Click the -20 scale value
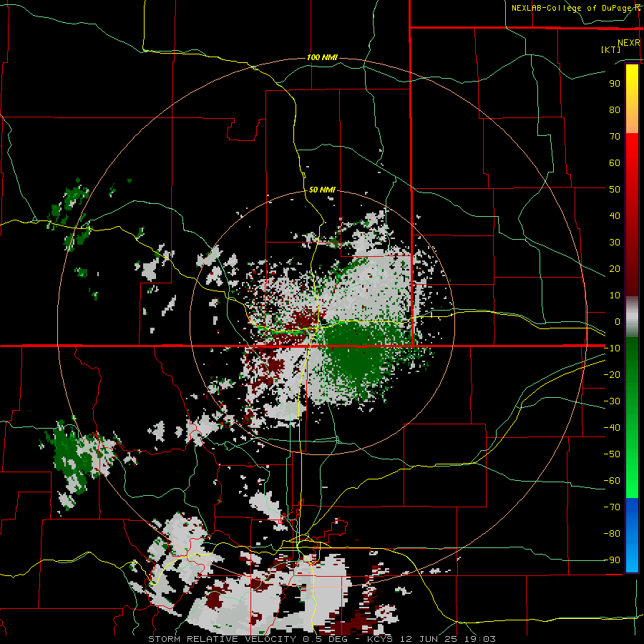644x644 pixels. (x=612, y=374)
